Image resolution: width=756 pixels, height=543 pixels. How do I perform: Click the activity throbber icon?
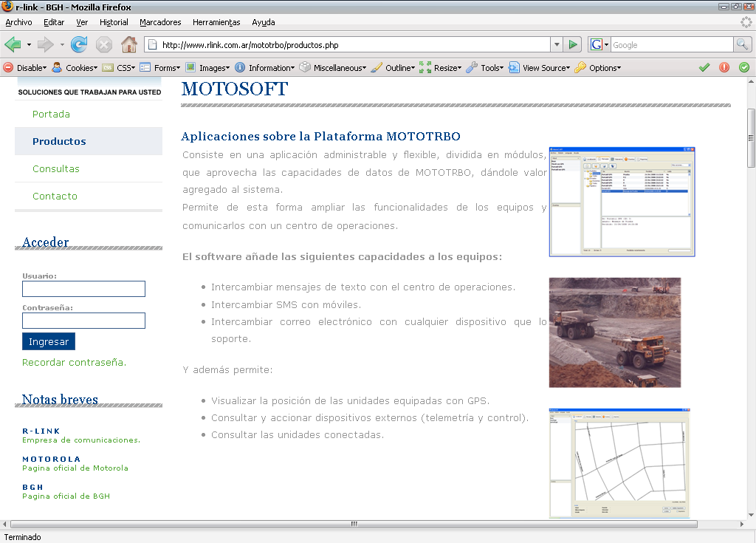pos(746,22)
